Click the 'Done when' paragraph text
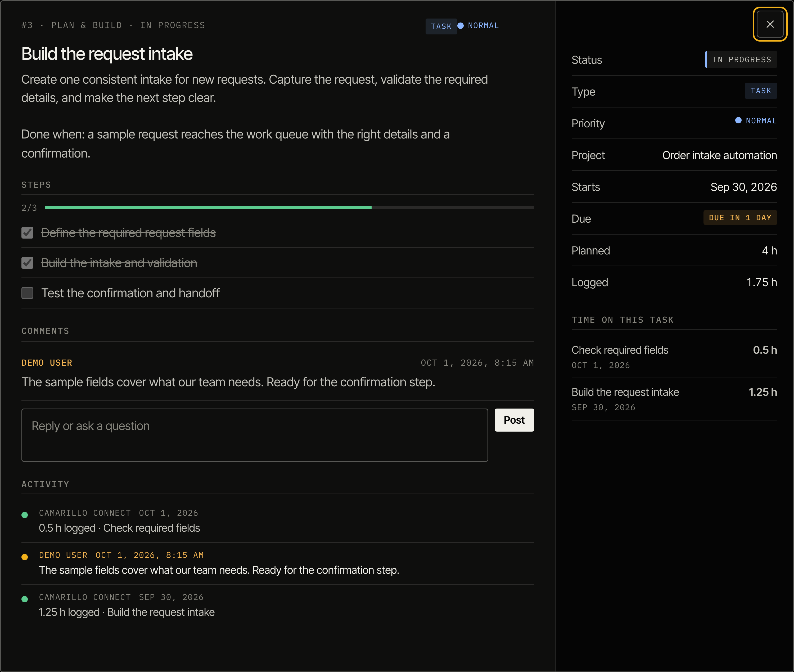 click(235, 144)
